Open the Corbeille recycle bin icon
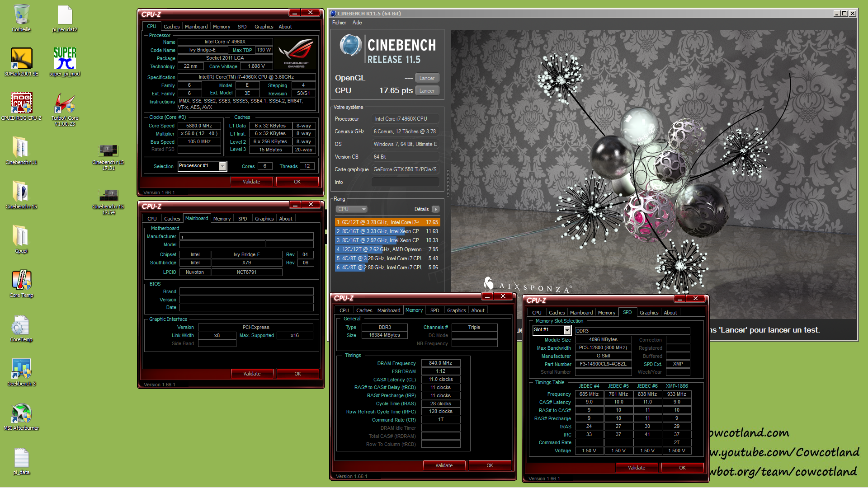Image resolution: width=868 pixels, height=488 pixels. (x=21, y=15)
